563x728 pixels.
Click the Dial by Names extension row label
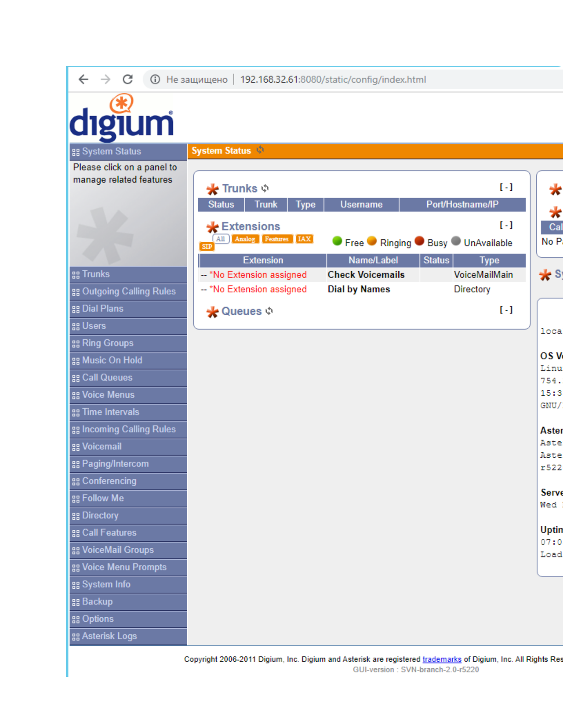coord(359,290)
